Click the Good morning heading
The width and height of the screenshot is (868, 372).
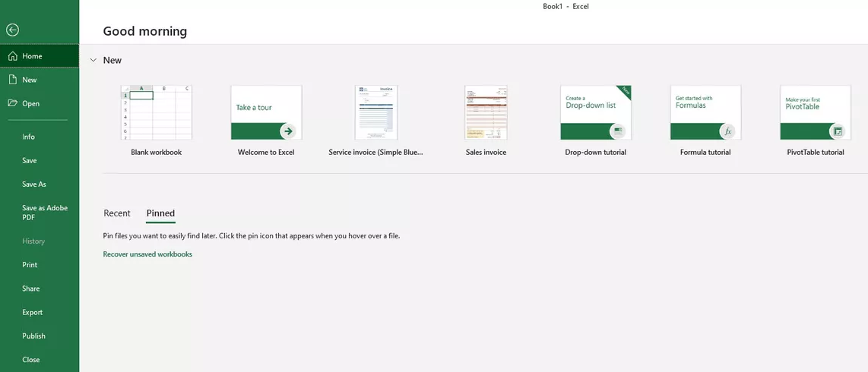[x=145, y=32]
